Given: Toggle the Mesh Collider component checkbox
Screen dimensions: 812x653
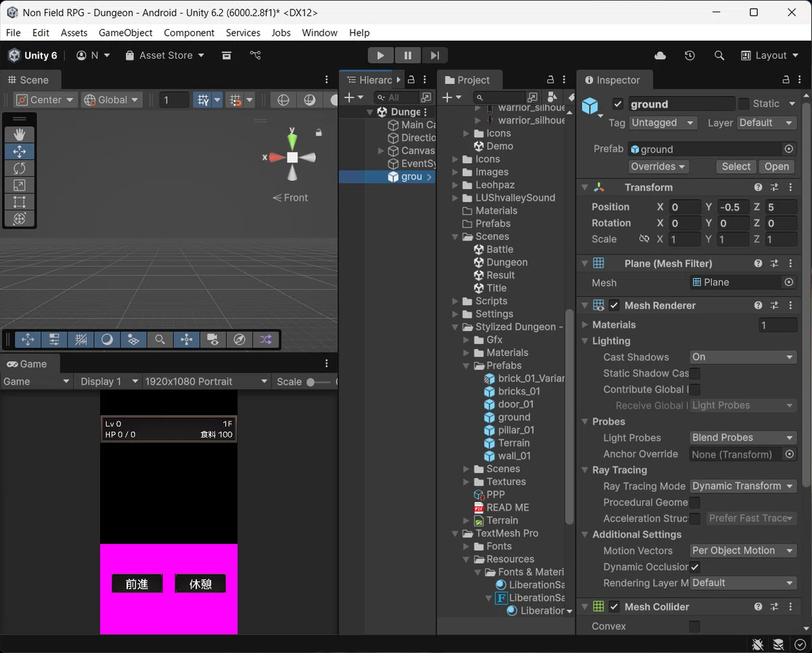Looking at the screenshot, I should click(614, 607).
